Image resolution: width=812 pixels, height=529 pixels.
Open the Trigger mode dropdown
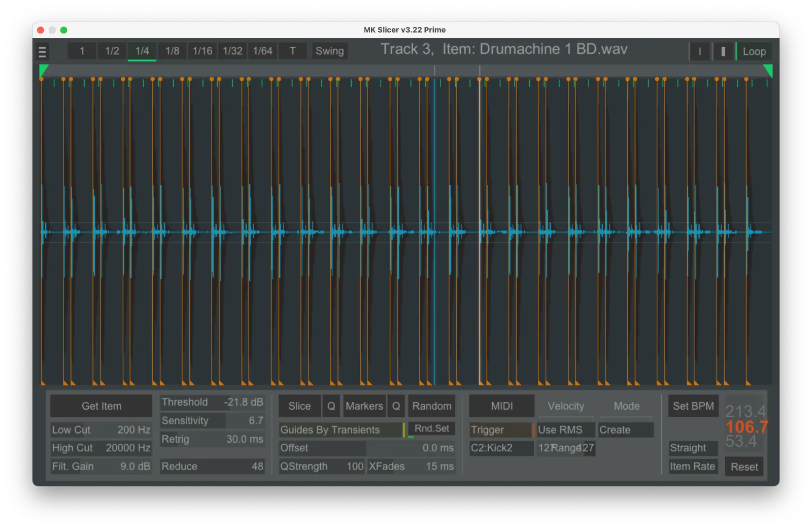(x=501, y=430)
